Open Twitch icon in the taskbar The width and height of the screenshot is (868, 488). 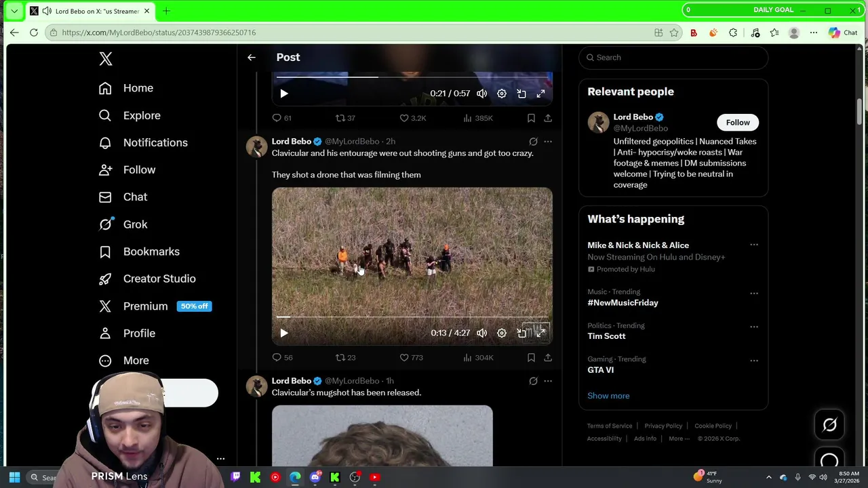235,477
